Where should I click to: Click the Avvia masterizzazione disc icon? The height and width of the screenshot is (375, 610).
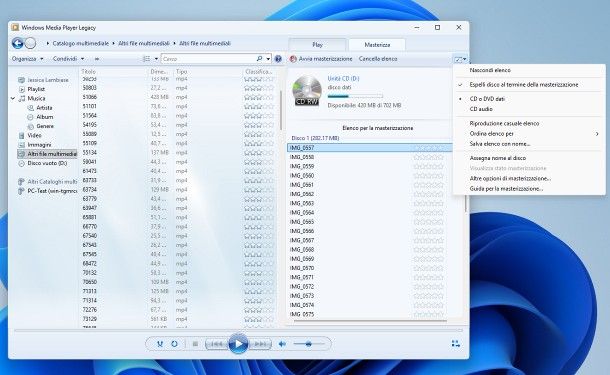pyautogui.click(x=293, y=59)
